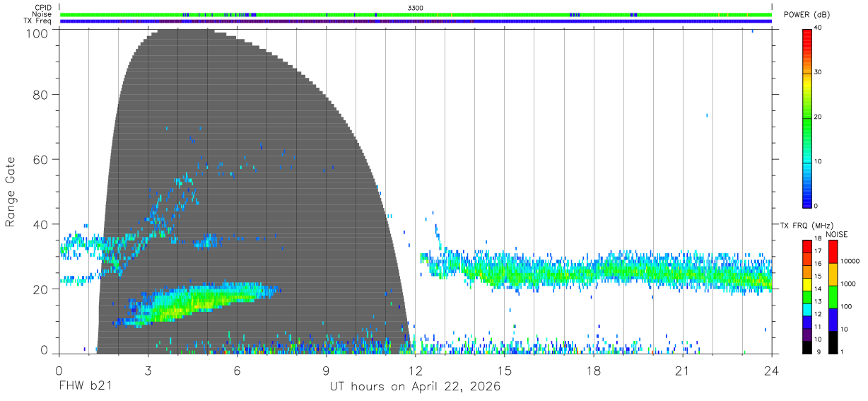The width and height of the screenshot is (868, 401).
Task: Click the 'TX Freq' row label
Action: pos(38,21)
